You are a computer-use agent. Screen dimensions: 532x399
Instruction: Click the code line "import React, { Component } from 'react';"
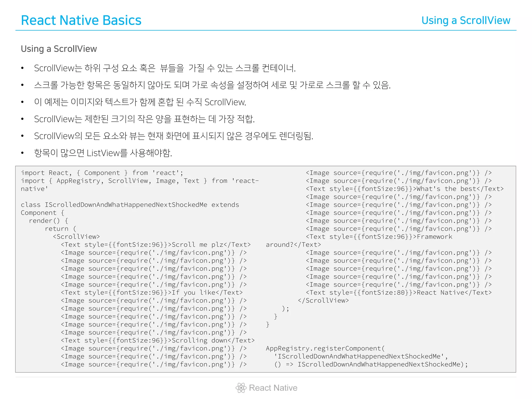pyautogui.click(x=102, y=173)
